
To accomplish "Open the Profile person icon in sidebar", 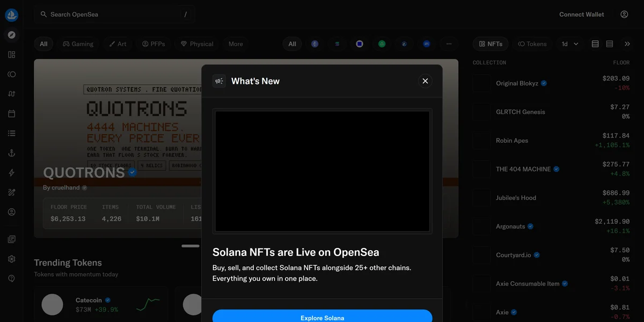I will click(x=12, y=212).
